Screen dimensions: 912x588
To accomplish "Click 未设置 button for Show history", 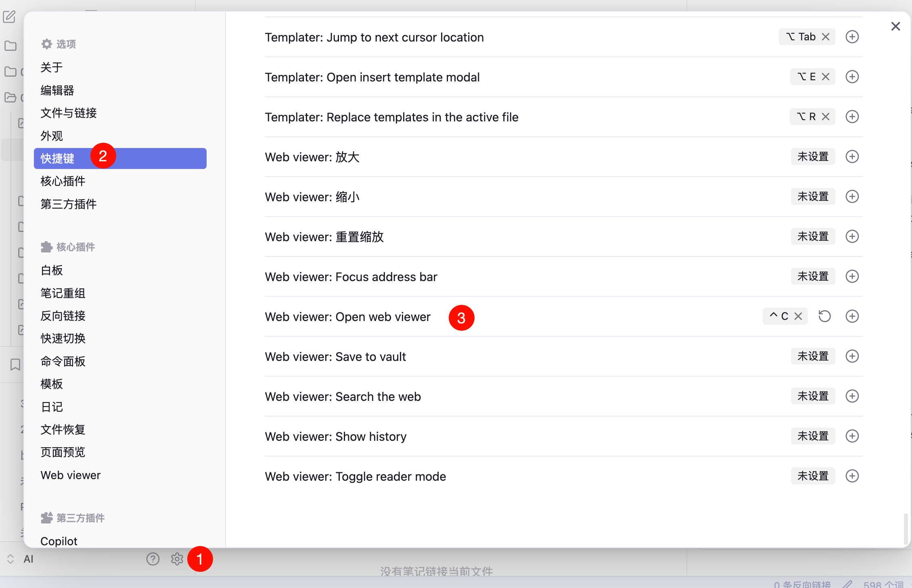I will pyautogui.click(x=813, y=436).
